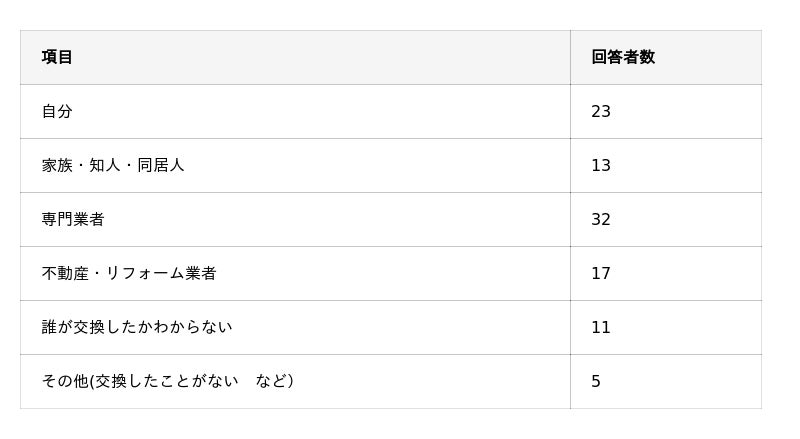Click the word 不動産 in the table
Screen dimensions: 800x439
click(x=65, y=273)
